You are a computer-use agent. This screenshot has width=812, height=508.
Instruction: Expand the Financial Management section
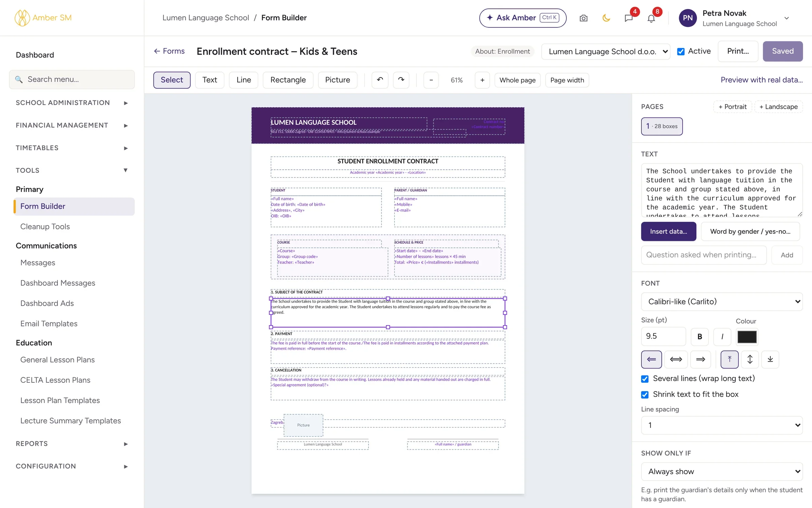tap(72, 125)
